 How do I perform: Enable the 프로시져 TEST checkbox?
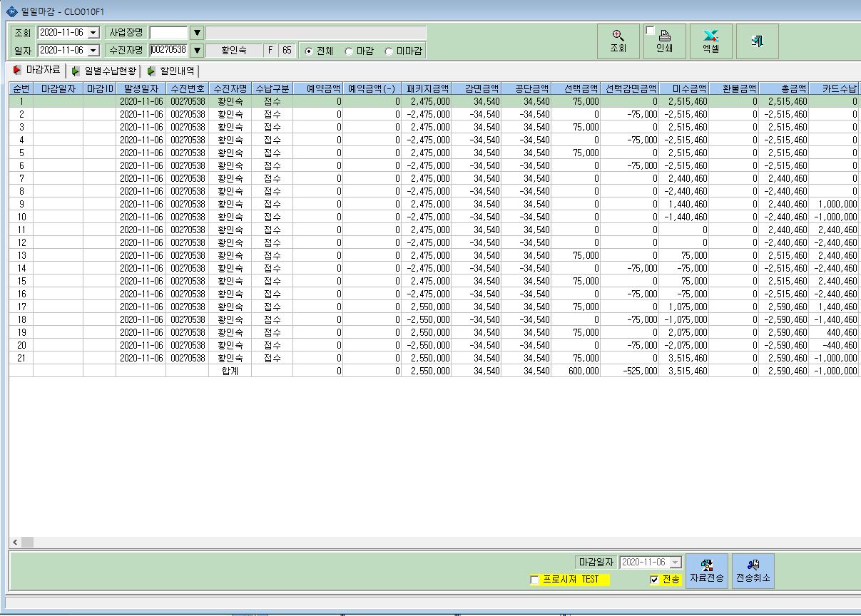point(534,580)
